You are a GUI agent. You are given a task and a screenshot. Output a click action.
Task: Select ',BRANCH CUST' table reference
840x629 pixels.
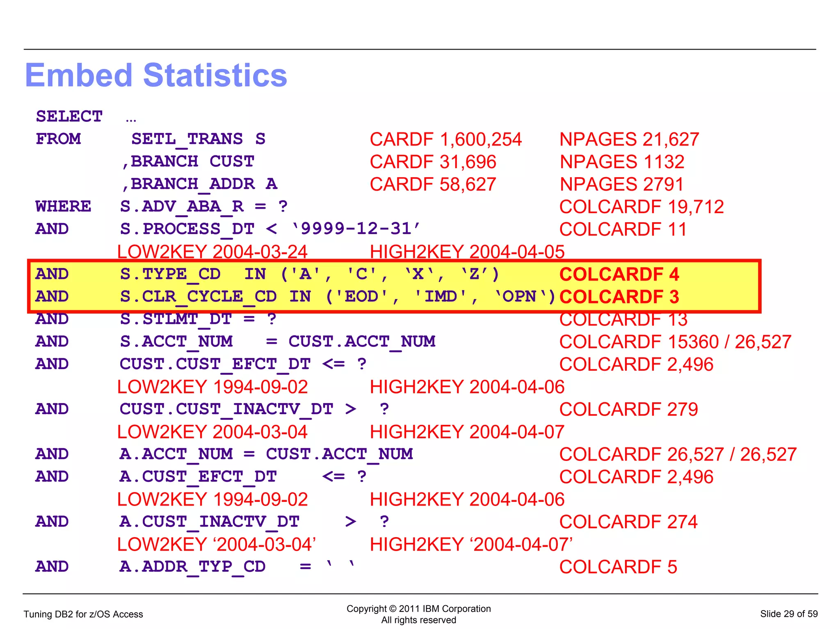coord(188,162)
